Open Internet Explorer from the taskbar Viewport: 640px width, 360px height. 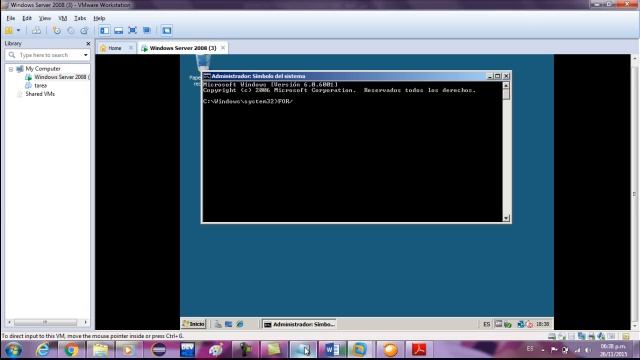point(43,350)
